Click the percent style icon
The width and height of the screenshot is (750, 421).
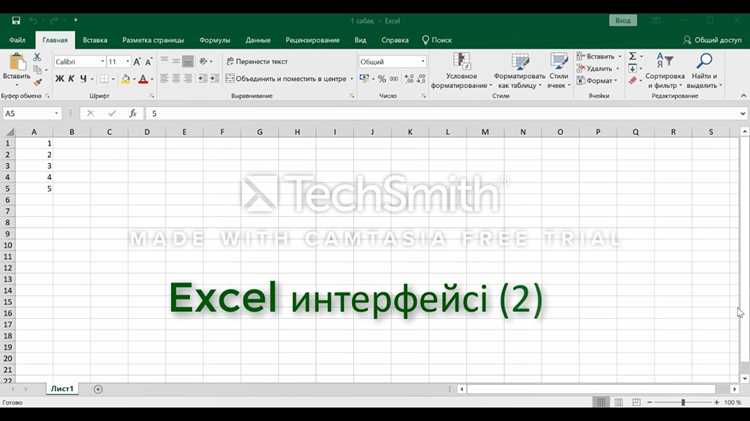click(x=382, y=79)
